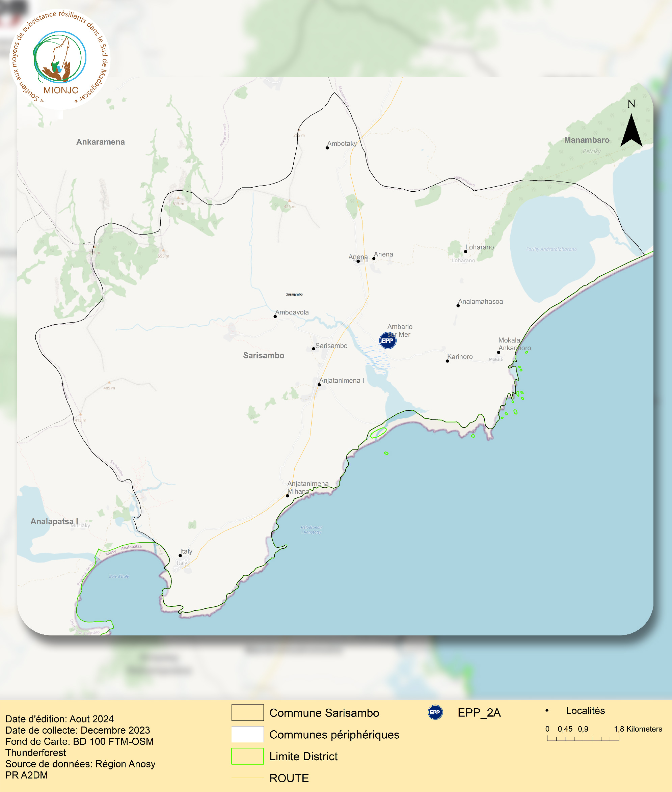Image resolution: width=672 pixels, height=792 pixels.
Task: Click the Manambaro commune label
Action: pyautogui.click(x=586, y=140)
